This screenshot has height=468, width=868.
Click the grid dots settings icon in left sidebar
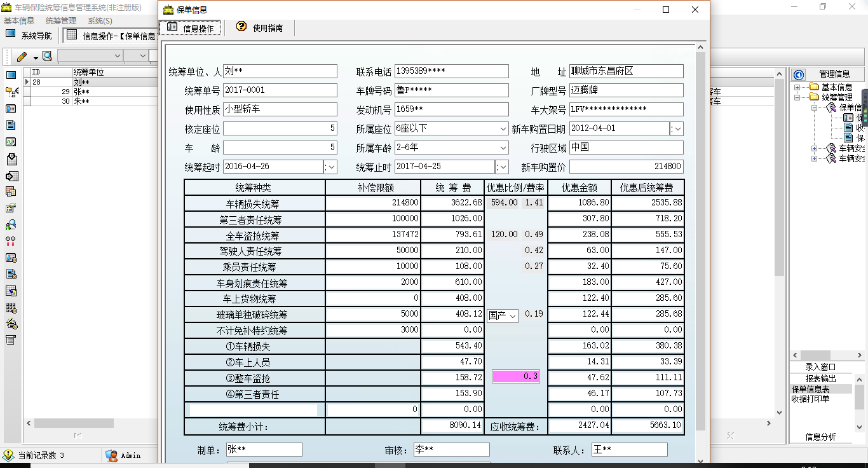coord(11,308)
